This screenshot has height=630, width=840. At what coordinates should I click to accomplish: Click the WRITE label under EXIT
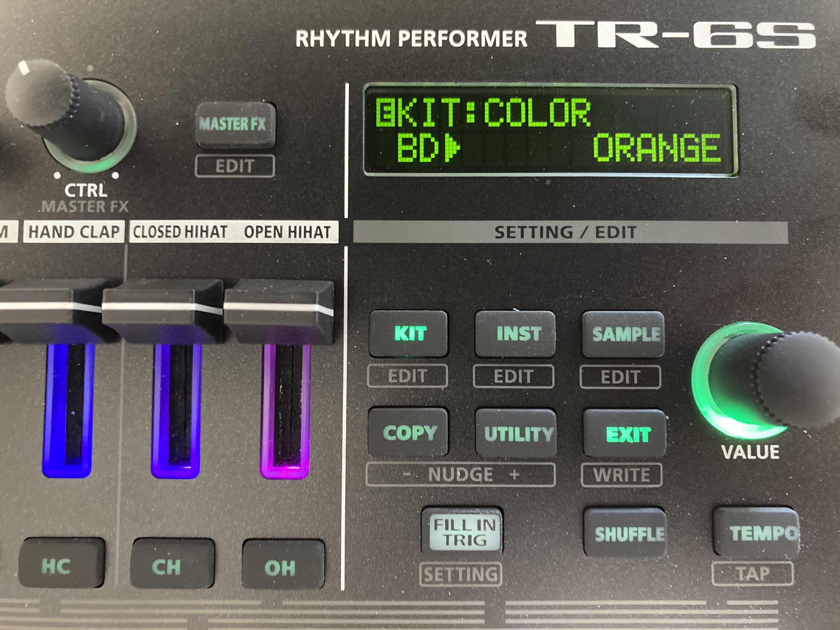point(622,475)
